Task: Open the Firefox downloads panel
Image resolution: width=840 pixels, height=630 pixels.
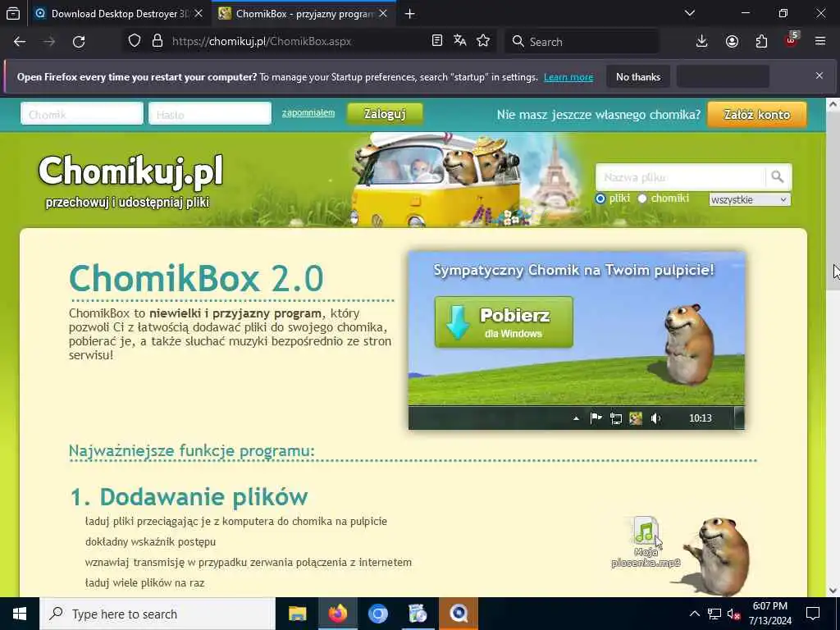Action: tap(702, 41)
